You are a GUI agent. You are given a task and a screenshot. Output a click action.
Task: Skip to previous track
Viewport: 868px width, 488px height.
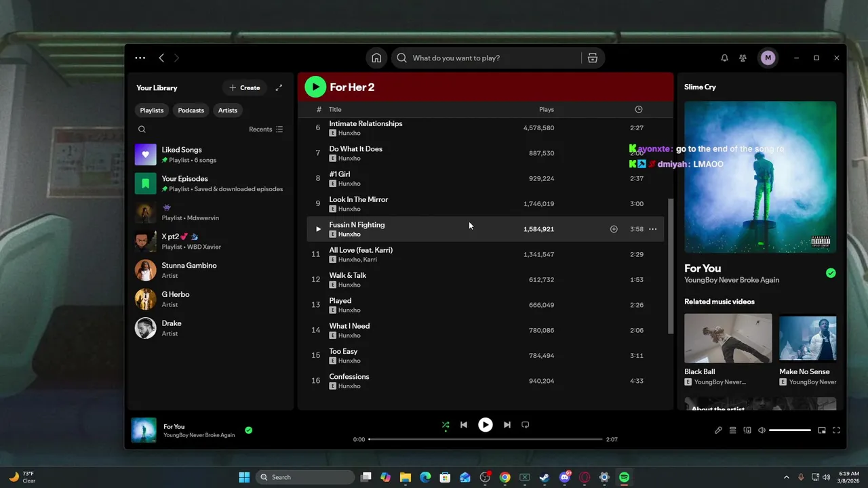[x=464, y=425]
